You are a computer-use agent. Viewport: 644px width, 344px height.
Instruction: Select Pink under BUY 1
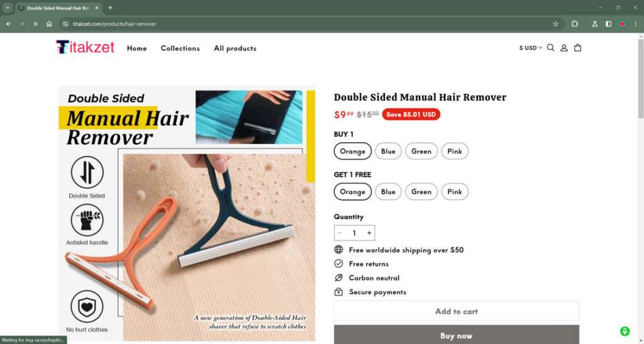click(x=455, y=151)
